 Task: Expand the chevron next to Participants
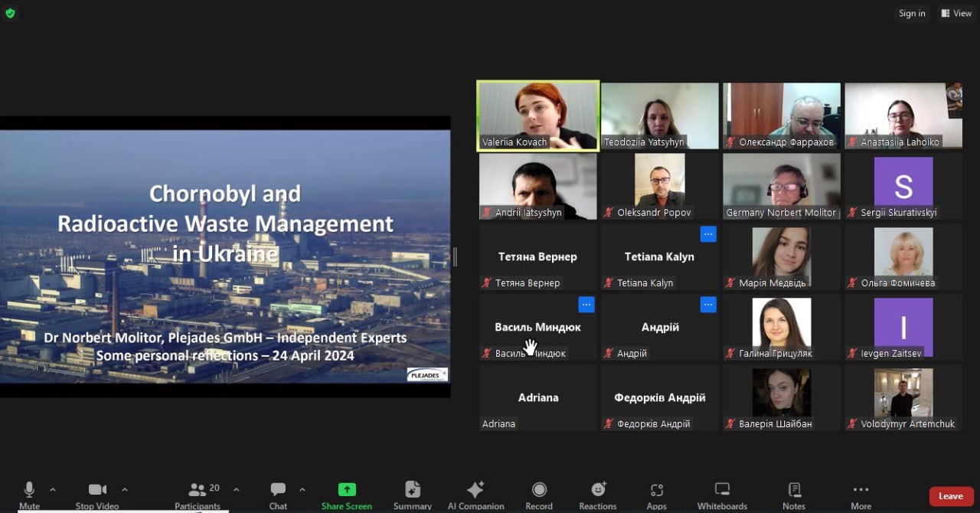[236, 489]
